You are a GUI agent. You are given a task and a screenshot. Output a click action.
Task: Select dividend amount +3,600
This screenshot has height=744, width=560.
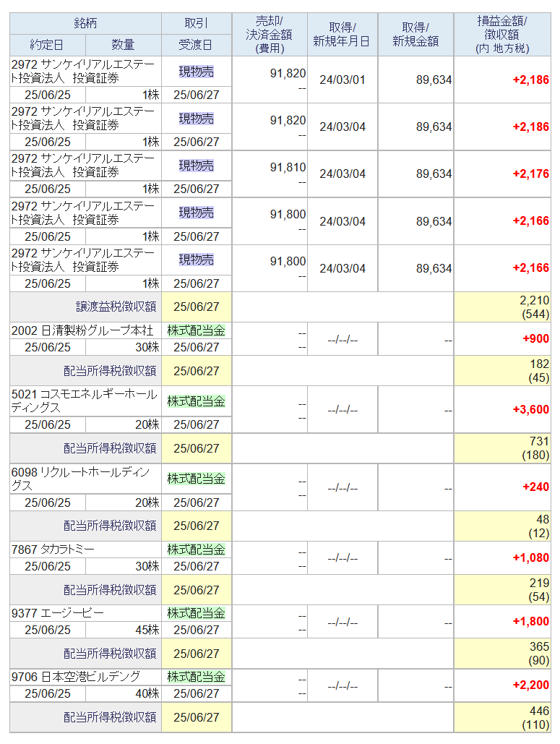point(530,409)
